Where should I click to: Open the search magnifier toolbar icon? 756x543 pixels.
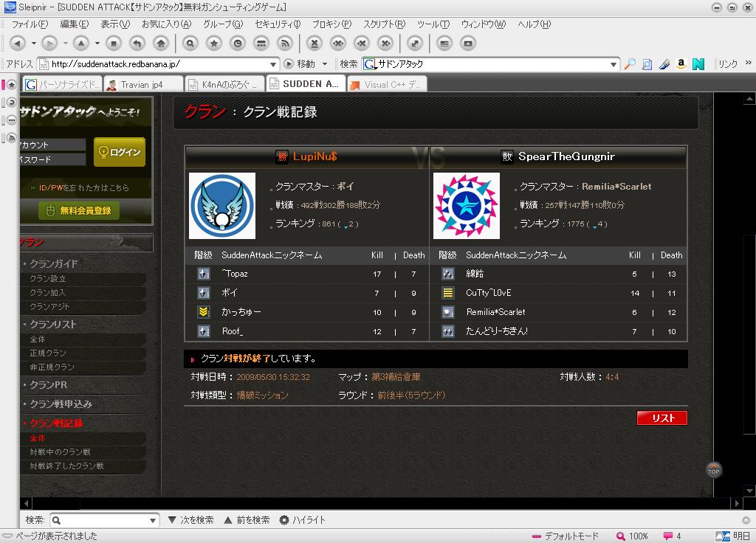(x=190, y=44)
